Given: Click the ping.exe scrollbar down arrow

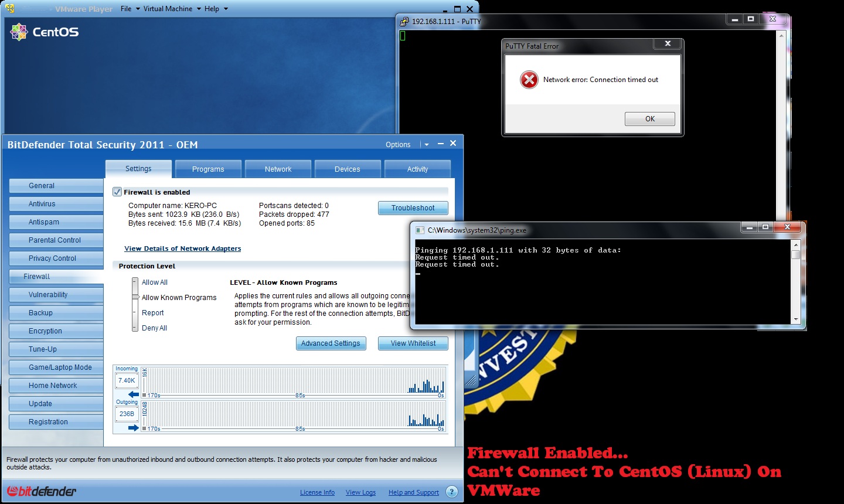Looking at the screenshot, I should pyautogui.click(x=795, y=319).
